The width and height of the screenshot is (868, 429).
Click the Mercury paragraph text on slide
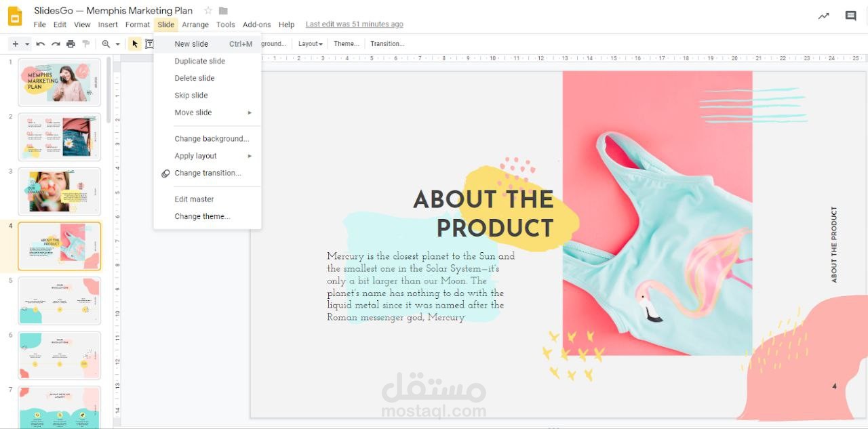click(420, 287)
